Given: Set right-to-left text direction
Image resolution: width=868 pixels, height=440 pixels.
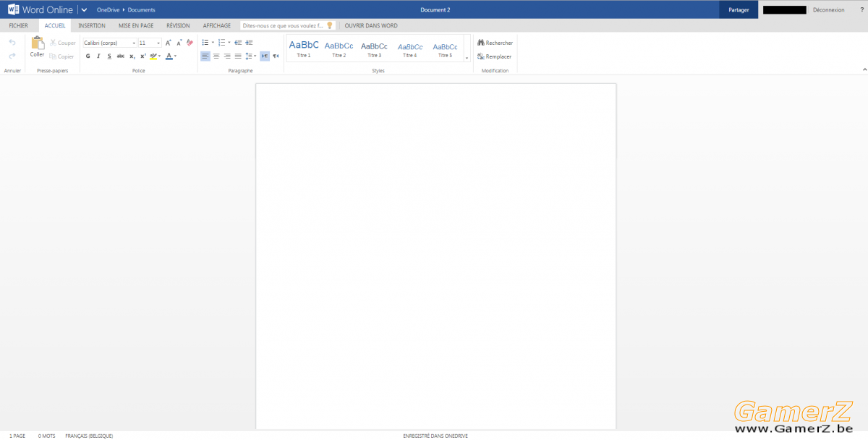Looking at the screenshot, I should point(276,56).
